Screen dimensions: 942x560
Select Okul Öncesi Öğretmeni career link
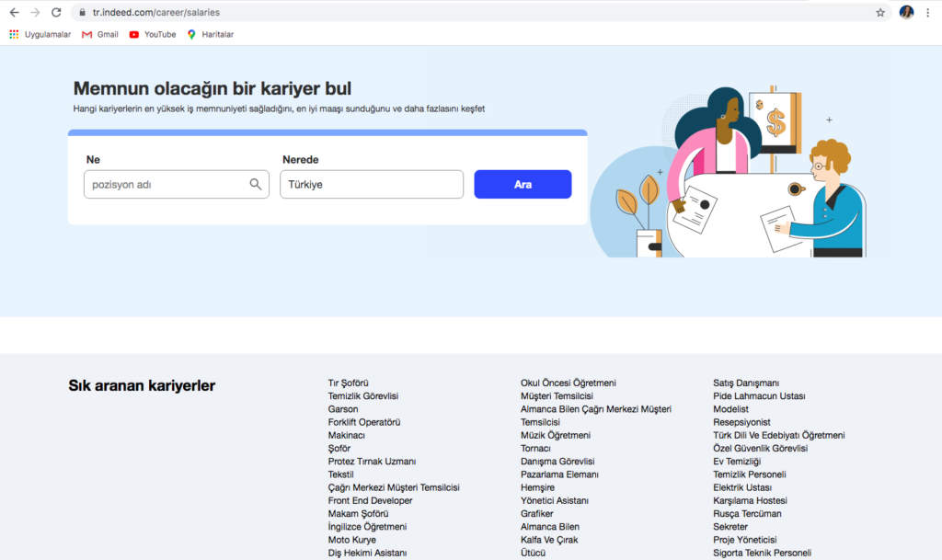point(568,383)
